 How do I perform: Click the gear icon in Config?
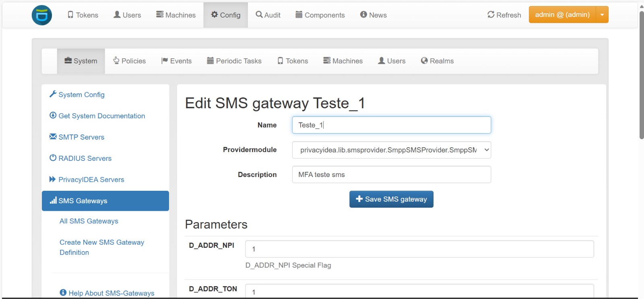pos(215,14)
